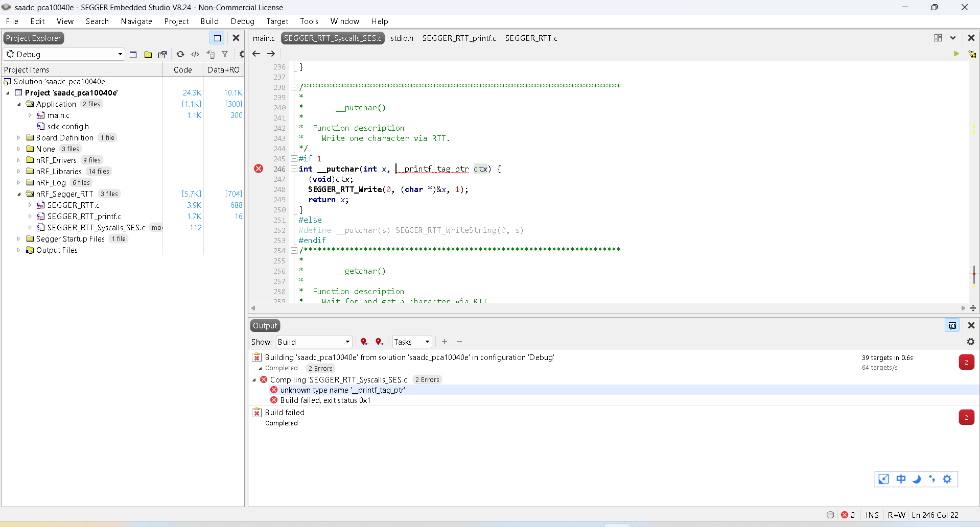Collapse the nRF_Segger_RTT folder

point(19,194)
